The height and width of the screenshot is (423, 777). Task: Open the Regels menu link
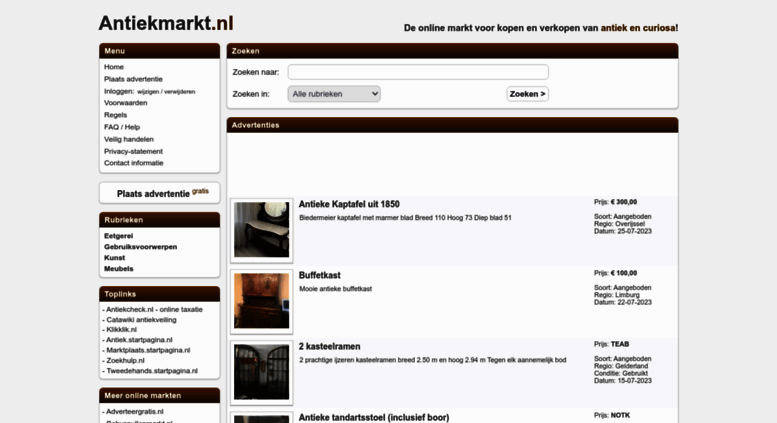[x=115, y=115]
